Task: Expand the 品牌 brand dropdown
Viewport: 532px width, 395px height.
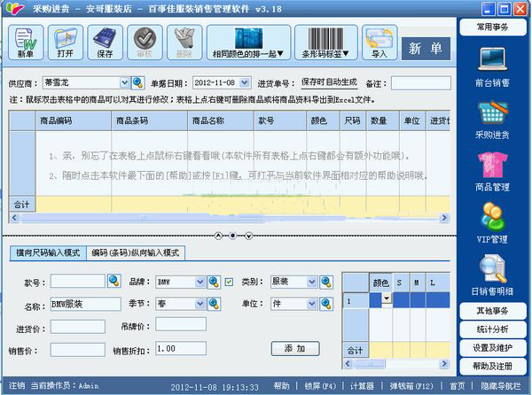Action: 200,282
